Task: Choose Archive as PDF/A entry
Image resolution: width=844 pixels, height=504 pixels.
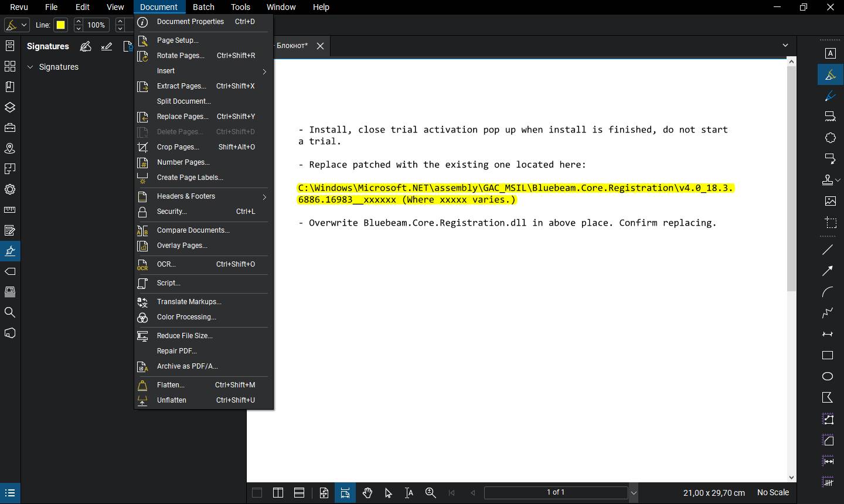Action: [203, 366]
